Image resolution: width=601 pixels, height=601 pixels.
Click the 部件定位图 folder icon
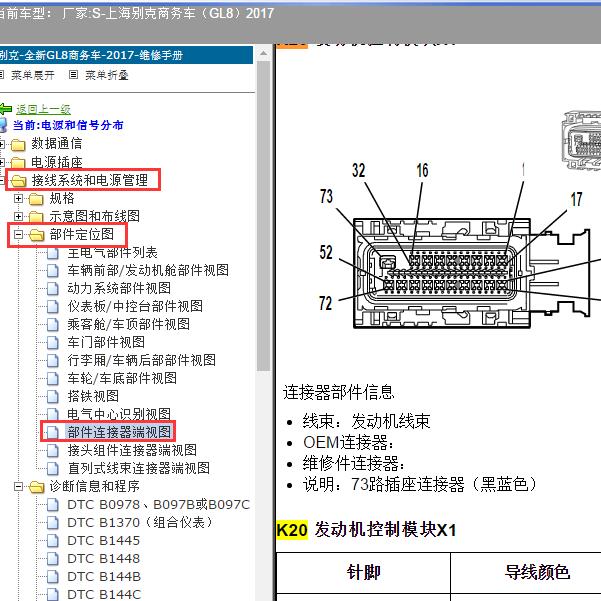tap(36, 235)
